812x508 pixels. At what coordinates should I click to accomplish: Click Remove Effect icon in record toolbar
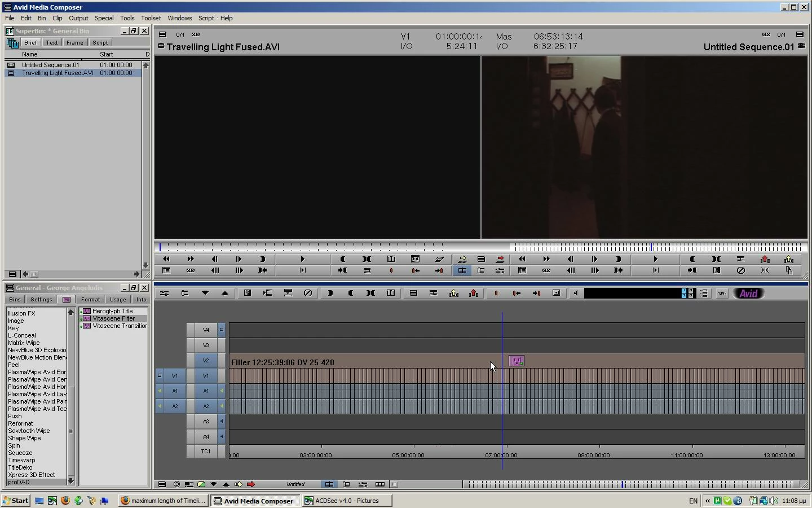(x=741, y=270)
